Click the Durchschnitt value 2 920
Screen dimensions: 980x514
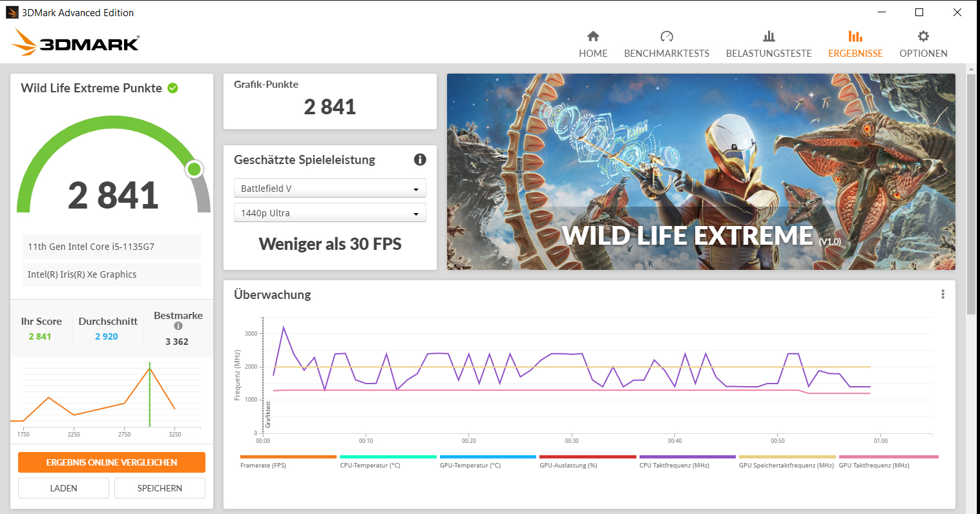click(107, 336)
